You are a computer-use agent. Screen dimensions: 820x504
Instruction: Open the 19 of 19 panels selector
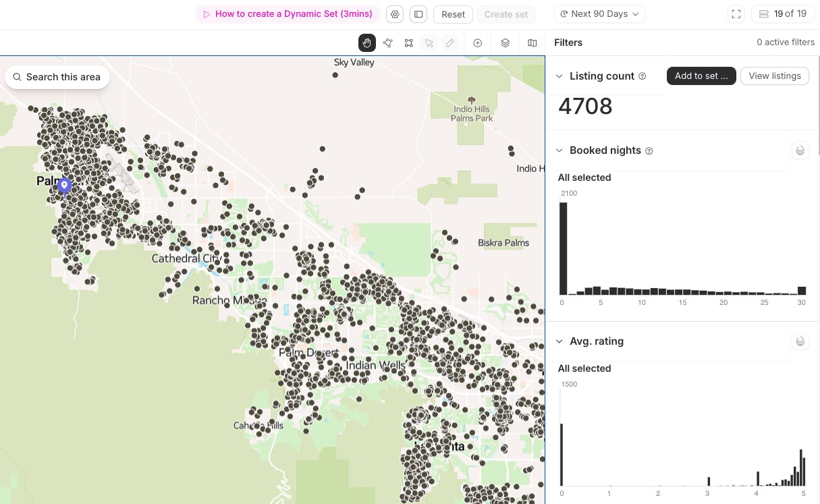tap(782, 14)
